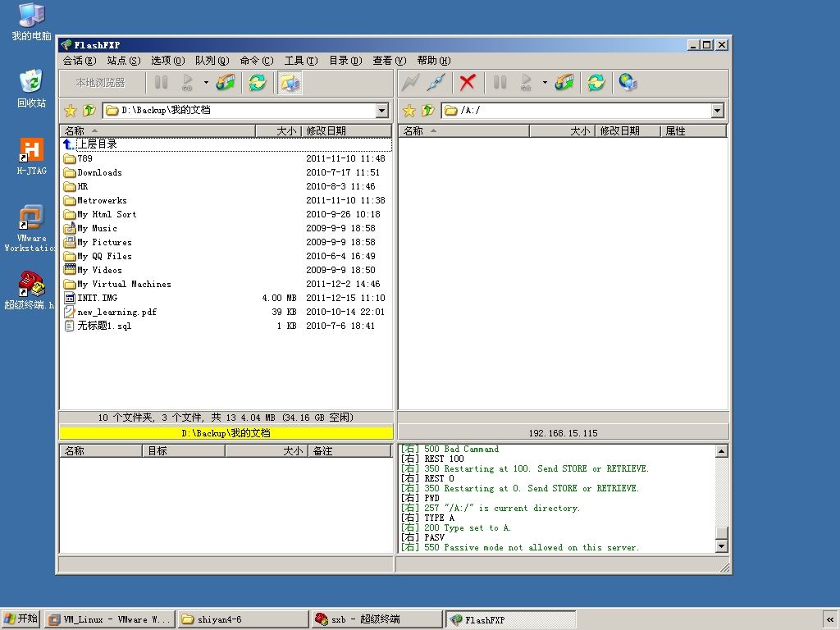
Task: Start the right pane queue transfer
Action: (526, 83)
